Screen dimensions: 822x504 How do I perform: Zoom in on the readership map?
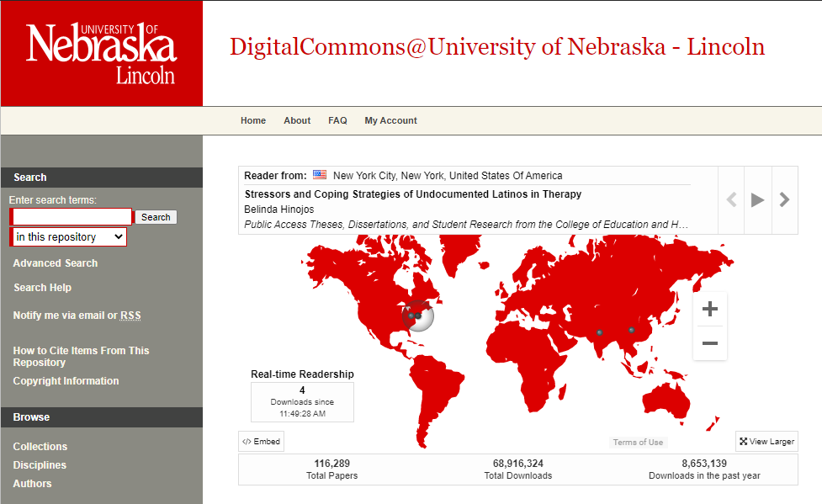(709, 310)
